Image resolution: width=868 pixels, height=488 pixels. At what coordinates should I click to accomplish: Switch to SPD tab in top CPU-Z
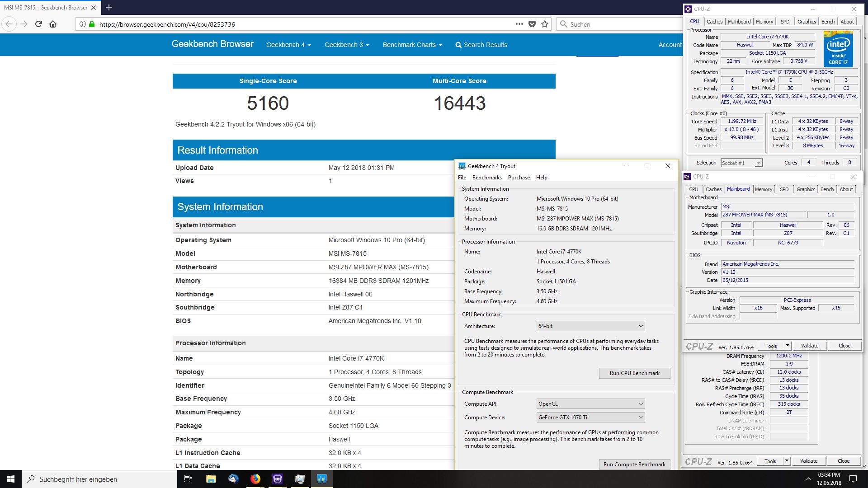[785, 22]
